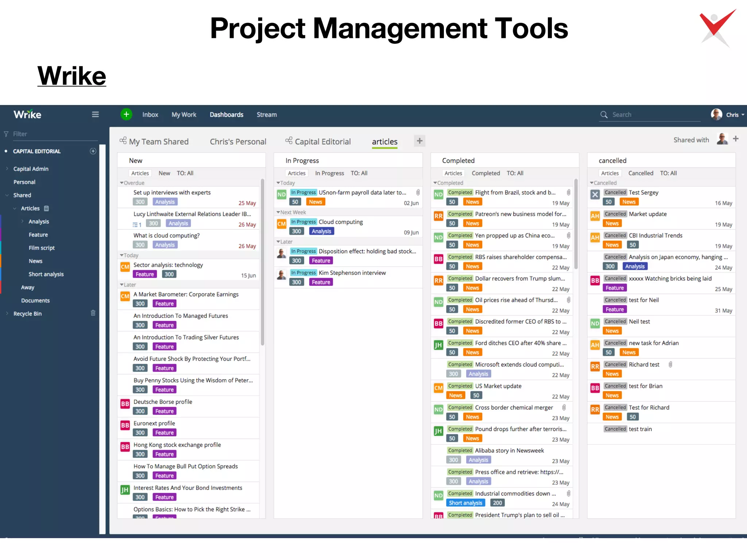
Task: Click the sidebar Filter field
Action: 55,134
